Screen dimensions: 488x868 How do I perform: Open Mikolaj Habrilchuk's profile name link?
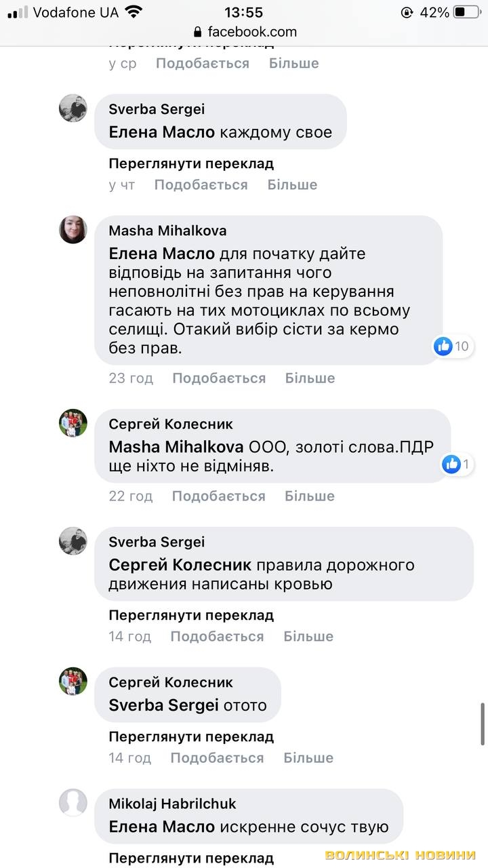[172, 804]
